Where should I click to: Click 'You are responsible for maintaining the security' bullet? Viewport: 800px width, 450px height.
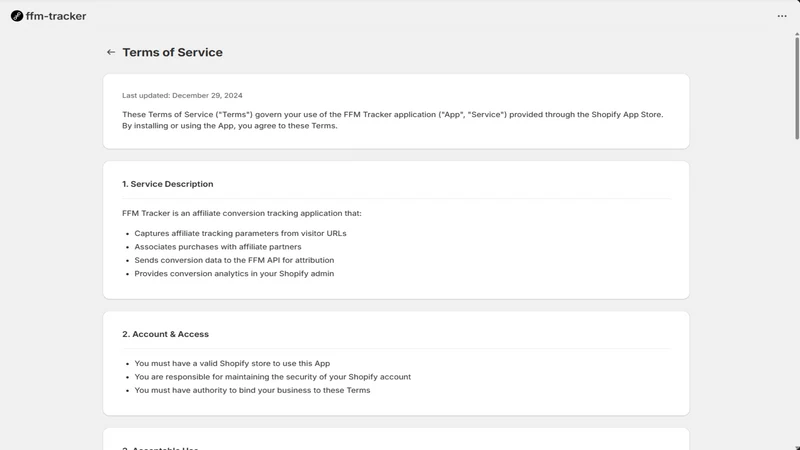272,377
